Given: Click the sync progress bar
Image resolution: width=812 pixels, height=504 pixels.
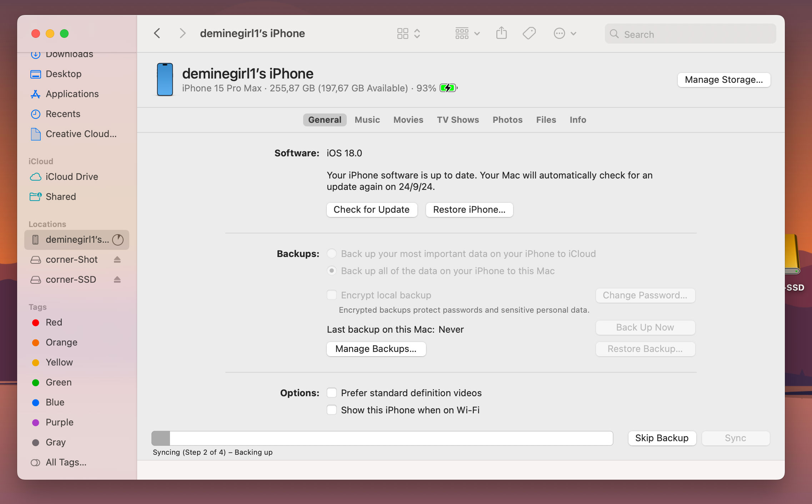Looking at the screenshot, I should click(382, 438).
